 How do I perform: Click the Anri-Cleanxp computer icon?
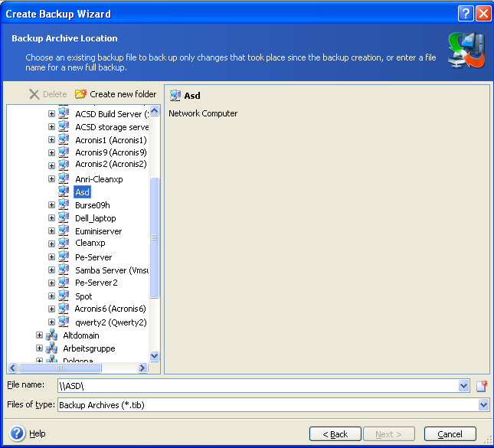pyautogui.click(x=64, y=178)
